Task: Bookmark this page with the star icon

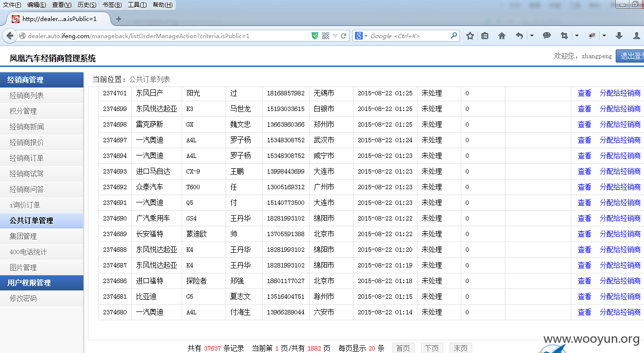Action: pyautogui.click(x=470, y=36)
